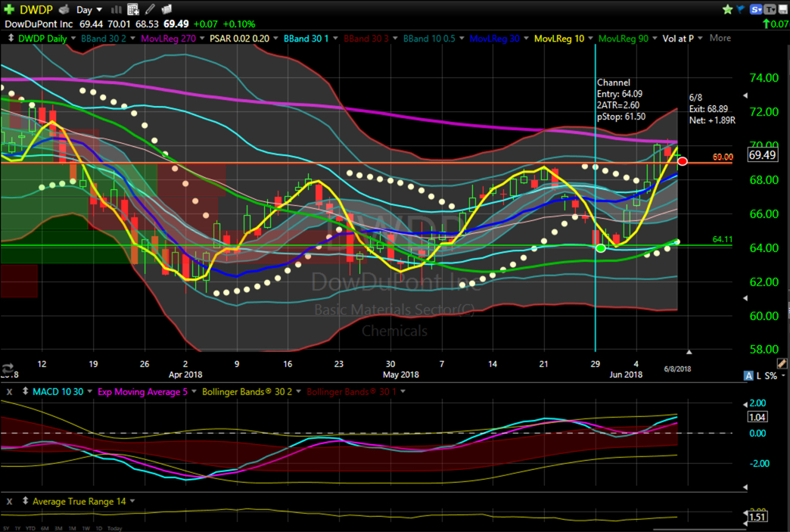This screenshot has height=532, width=790.
Task: Open the blue S dropdown button
Action: pyautogui.click(x=756, y=9)
